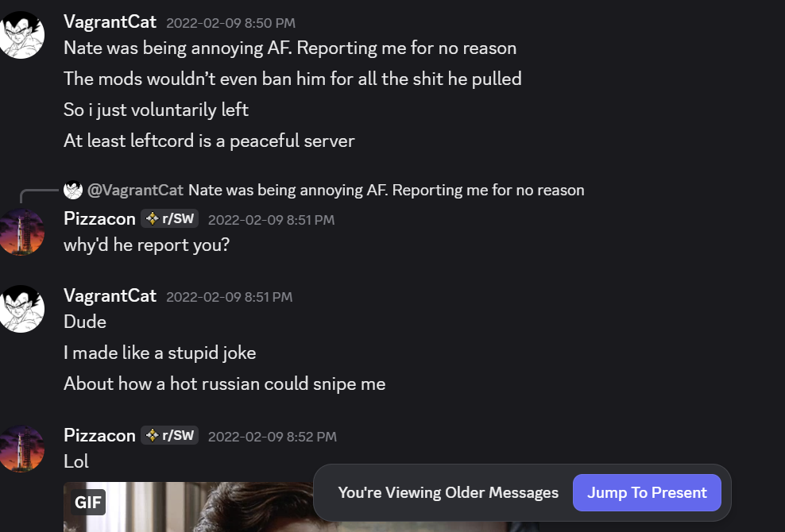Click the message "At least leftcord is a peaceful server"

pyautogui.click(x=209, y=141)
